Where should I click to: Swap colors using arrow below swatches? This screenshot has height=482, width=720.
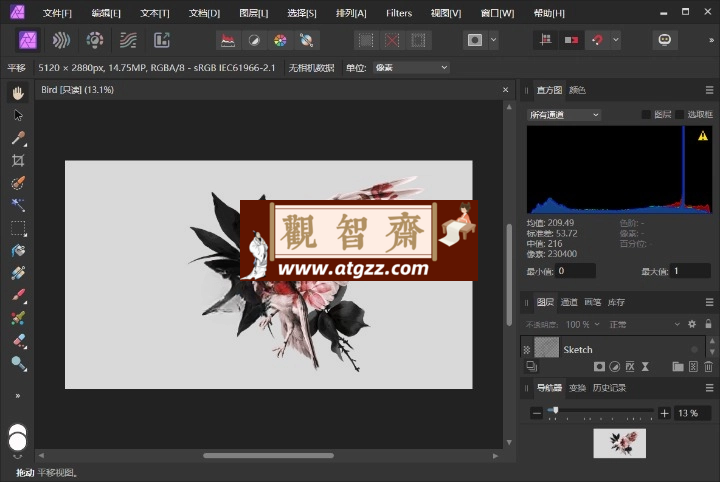17,456
